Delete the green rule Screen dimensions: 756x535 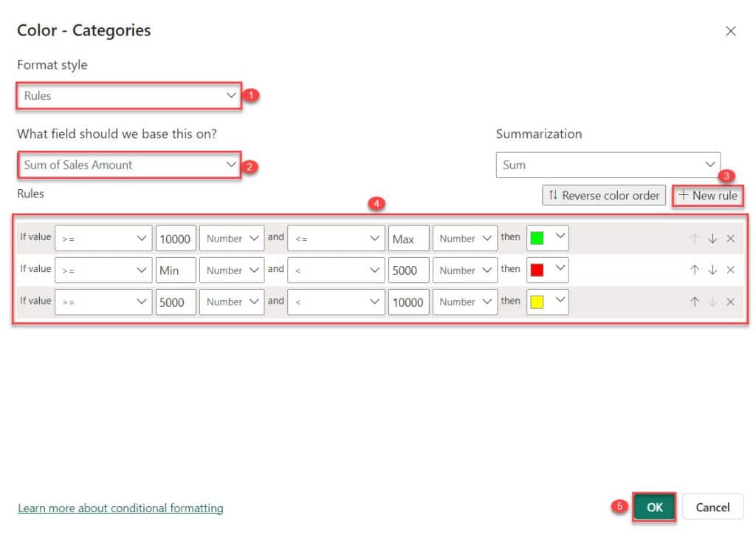coord(730,239)
